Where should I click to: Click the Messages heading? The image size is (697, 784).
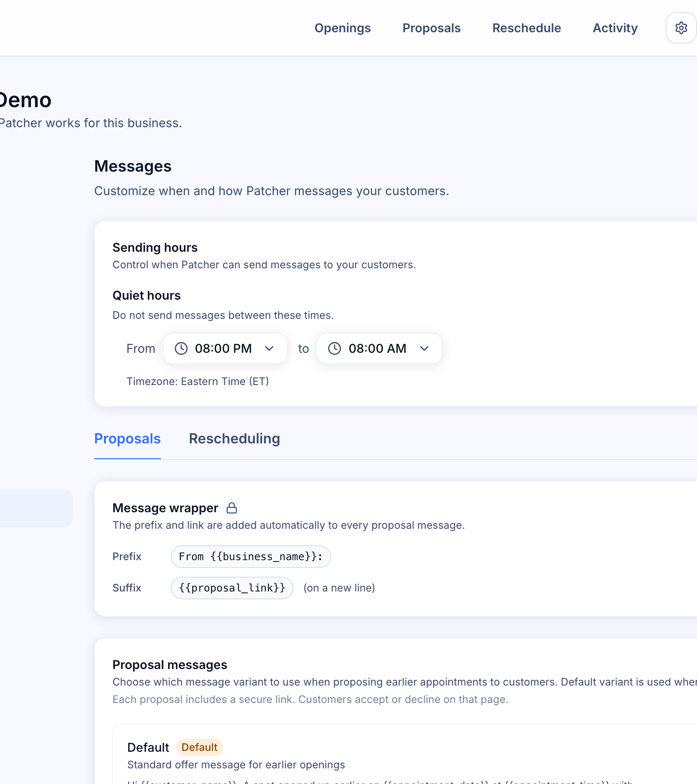133,166
